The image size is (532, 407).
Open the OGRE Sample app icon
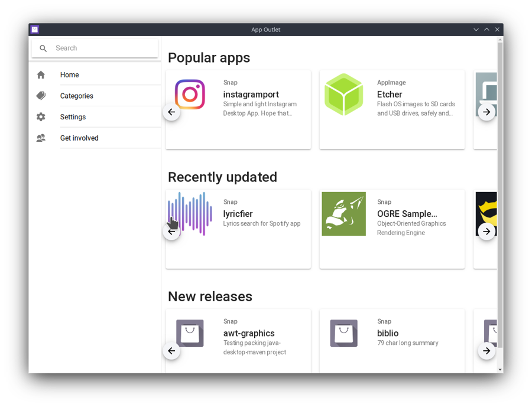pyautogui.click(x=343, y=214)
